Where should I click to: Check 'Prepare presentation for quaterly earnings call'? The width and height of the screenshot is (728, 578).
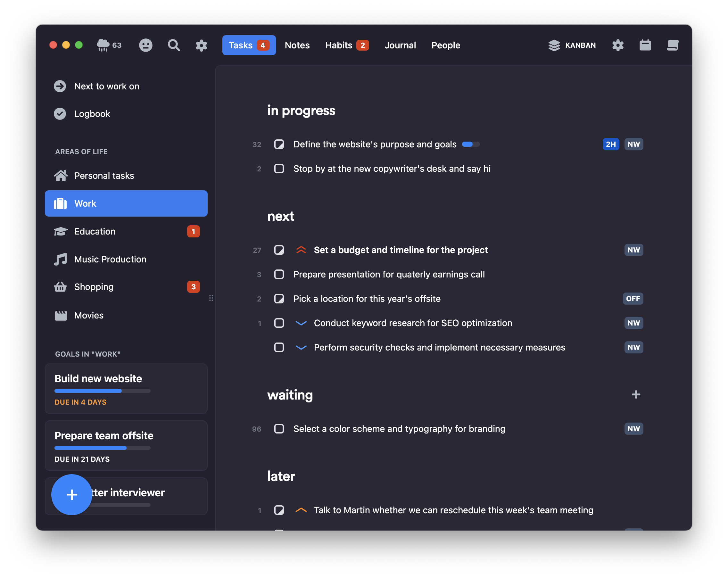279,274
